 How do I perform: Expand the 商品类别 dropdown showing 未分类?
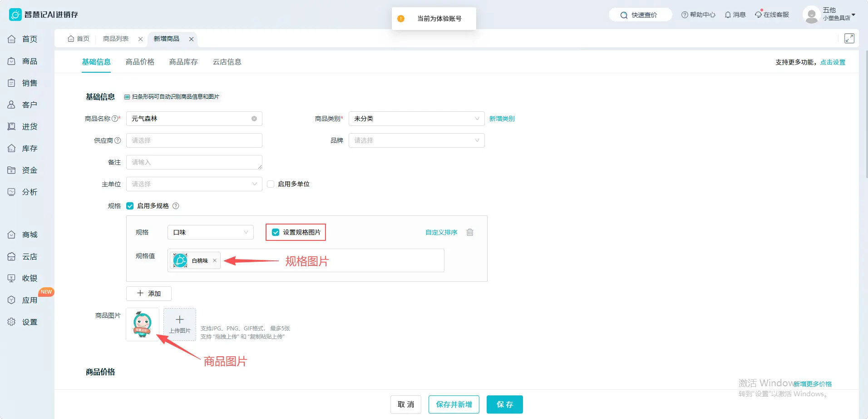(x=416, y=119)
